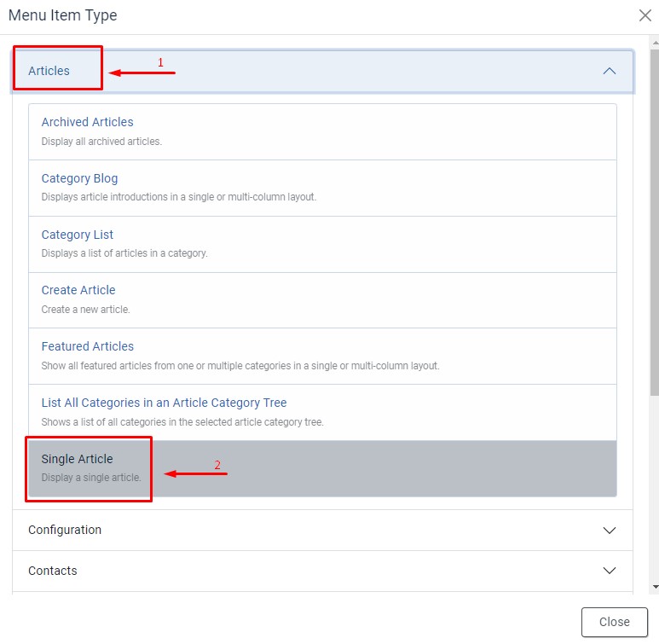Click the 'Display a single article.' description

(x=91, y=478)
